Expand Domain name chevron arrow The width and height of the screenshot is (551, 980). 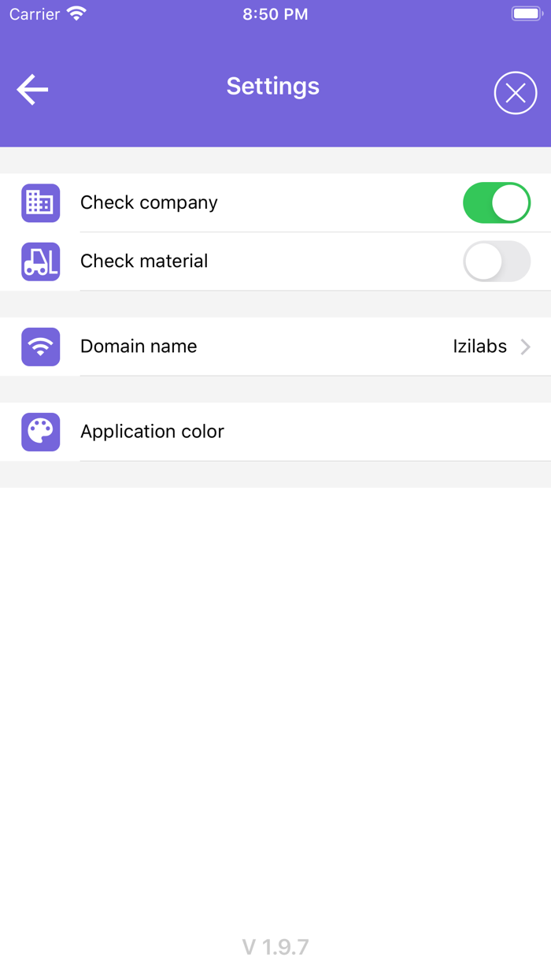point(526,347)
